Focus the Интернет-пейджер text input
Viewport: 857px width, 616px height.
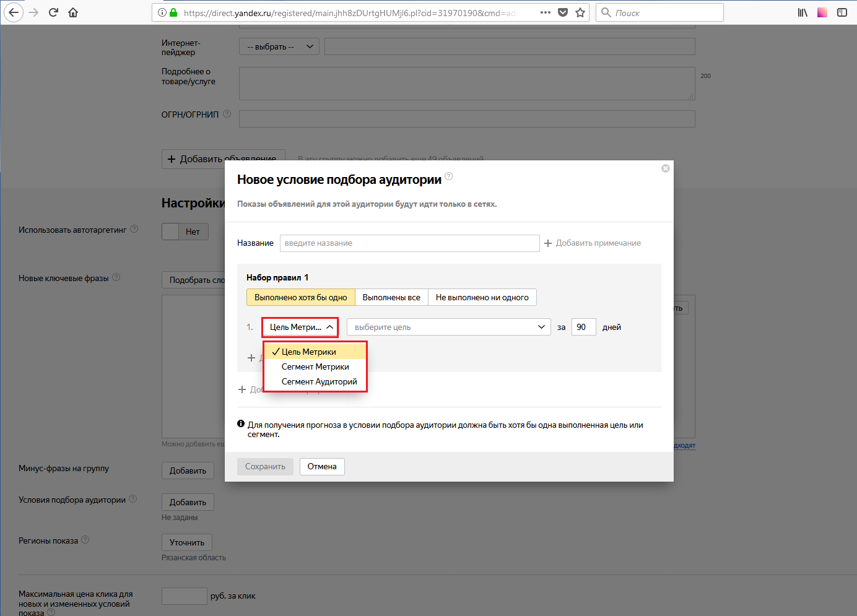(510, 46)
